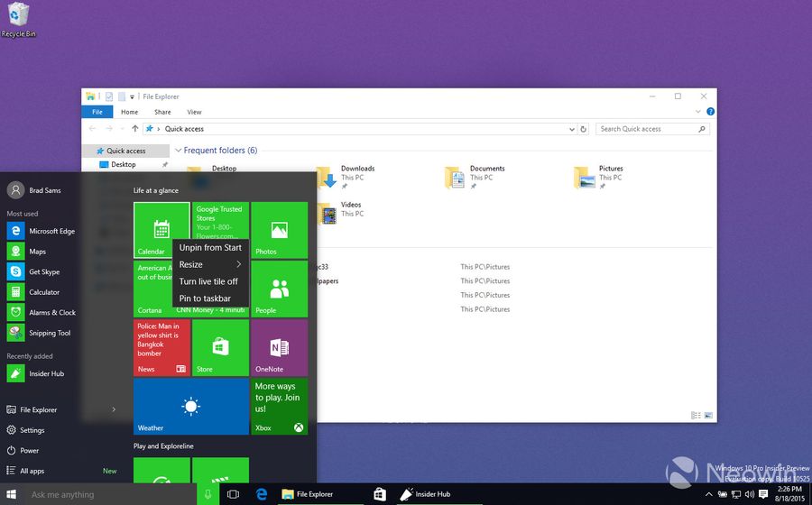Click the Search Quick access field
Screen dimensions: 812x505
point(652,129)
